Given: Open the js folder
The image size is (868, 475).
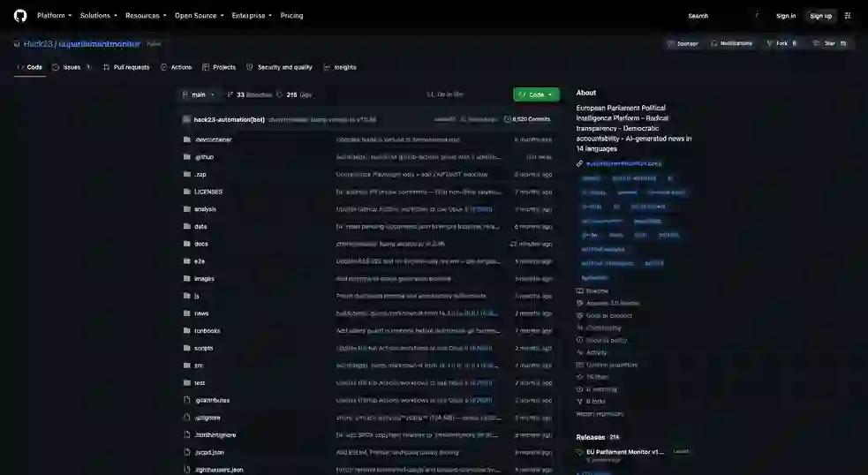Looking at the screenshot, I should click(x=197, y=296).
